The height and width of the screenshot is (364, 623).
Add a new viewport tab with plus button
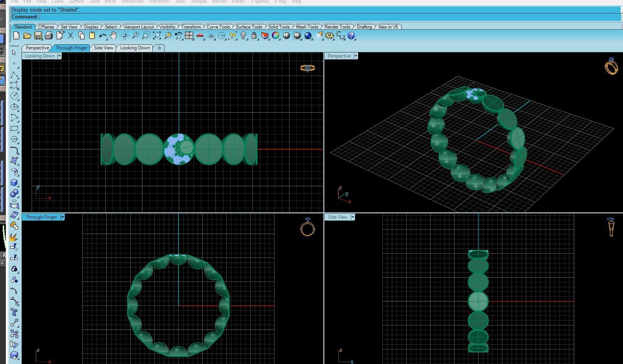coord(159,48)
